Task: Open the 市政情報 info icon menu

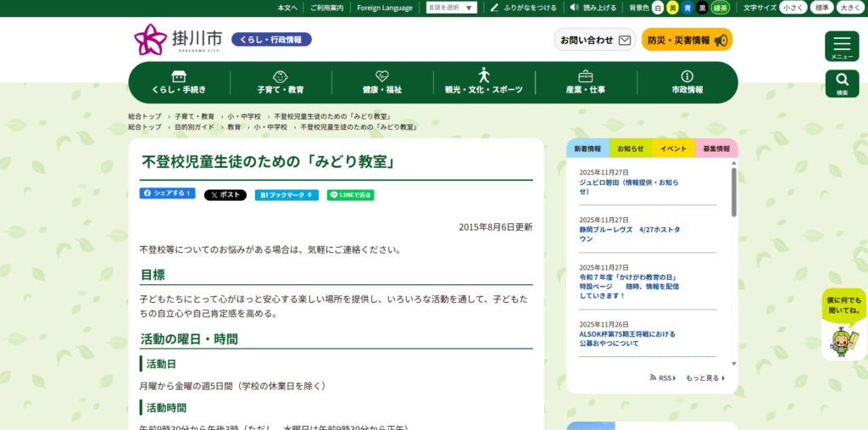Action: point(687,82)
